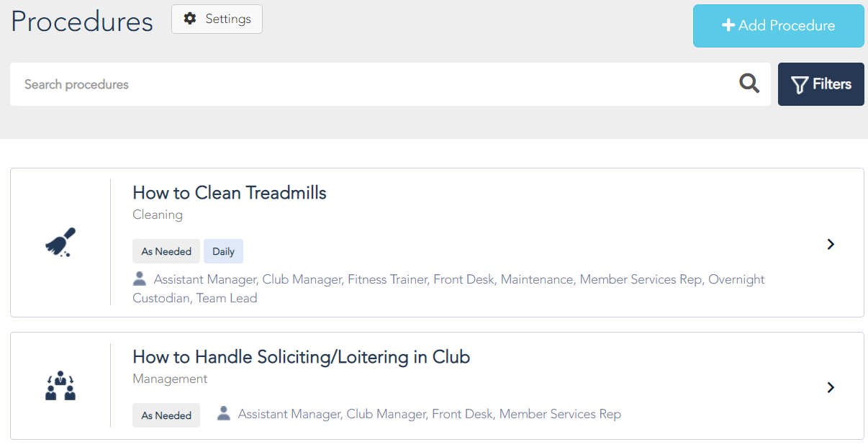The height and width of the screenshot is (447, 868).
Task: Click the plus icon in Add Procedure
Action: coord(728,26)
